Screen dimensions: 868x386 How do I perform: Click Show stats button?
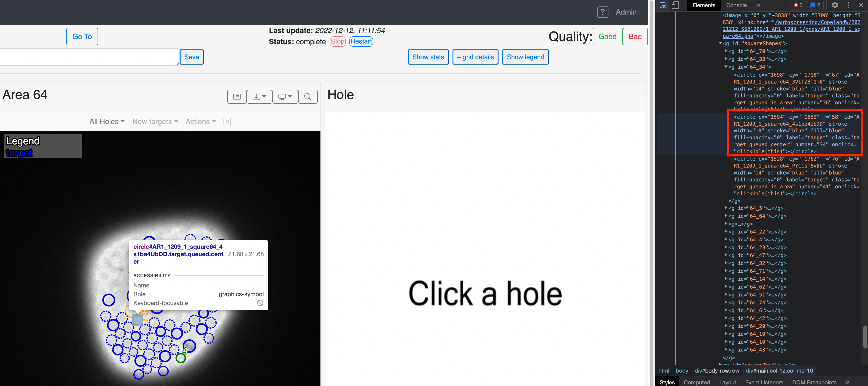click(428, 57)
